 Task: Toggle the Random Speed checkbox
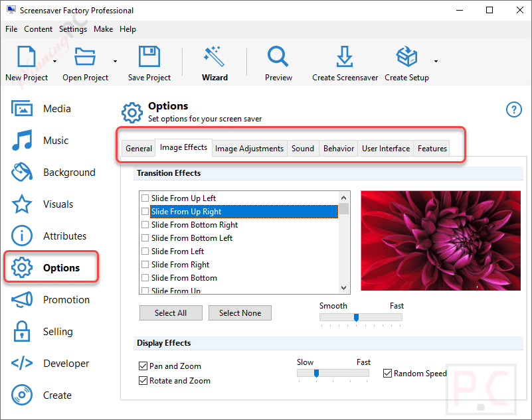pyautogui.click(x=387, y=373)
